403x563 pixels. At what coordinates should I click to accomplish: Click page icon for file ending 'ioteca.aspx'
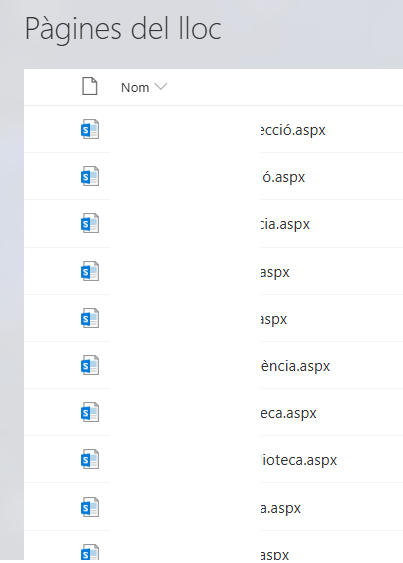click(90, 459)
